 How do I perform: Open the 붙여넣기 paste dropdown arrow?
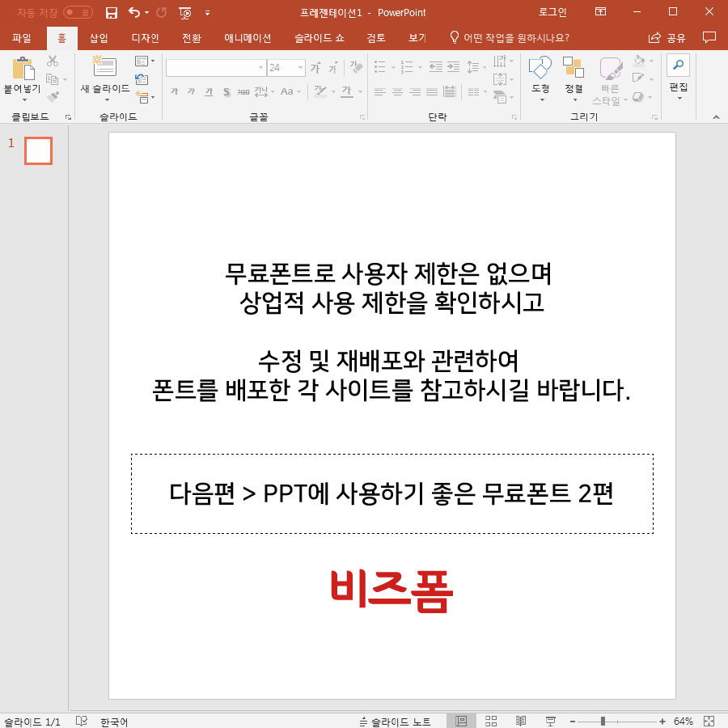(x=26, y=100)
